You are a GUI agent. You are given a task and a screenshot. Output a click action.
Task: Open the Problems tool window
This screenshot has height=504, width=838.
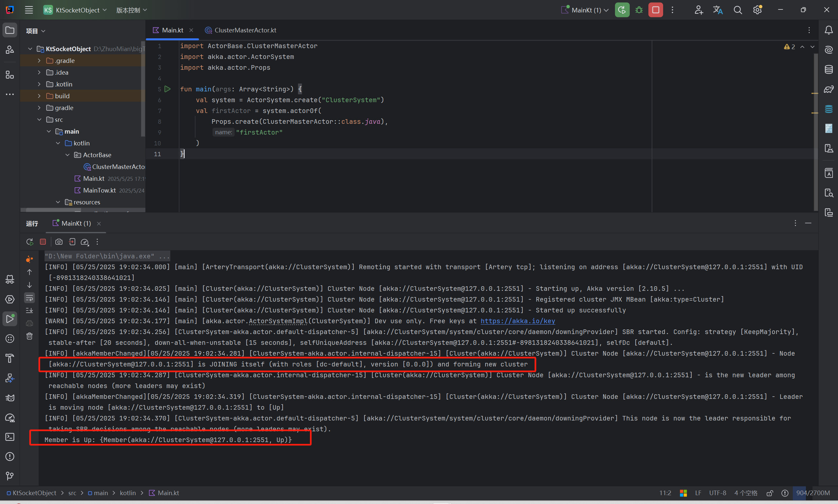(10, 457)
